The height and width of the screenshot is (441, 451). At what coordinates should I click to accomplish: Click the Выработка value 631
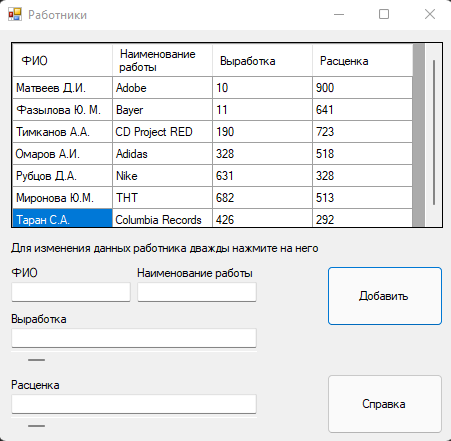click(x=262, y=176)
